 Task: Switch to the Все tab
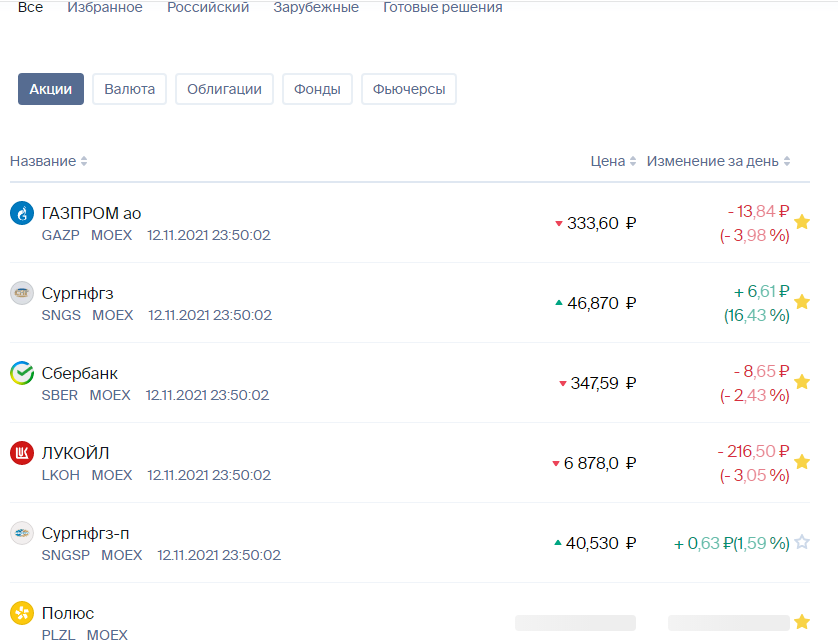(30, 7)
